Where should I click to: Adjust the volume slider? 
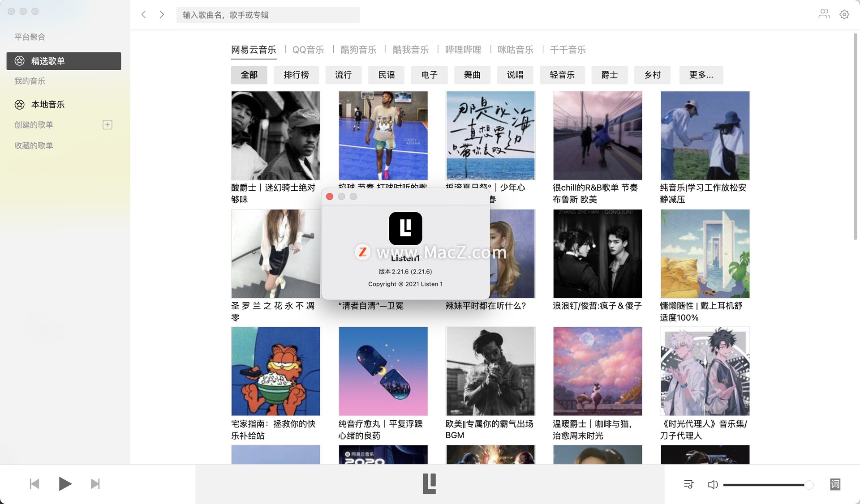click(768, 485)
